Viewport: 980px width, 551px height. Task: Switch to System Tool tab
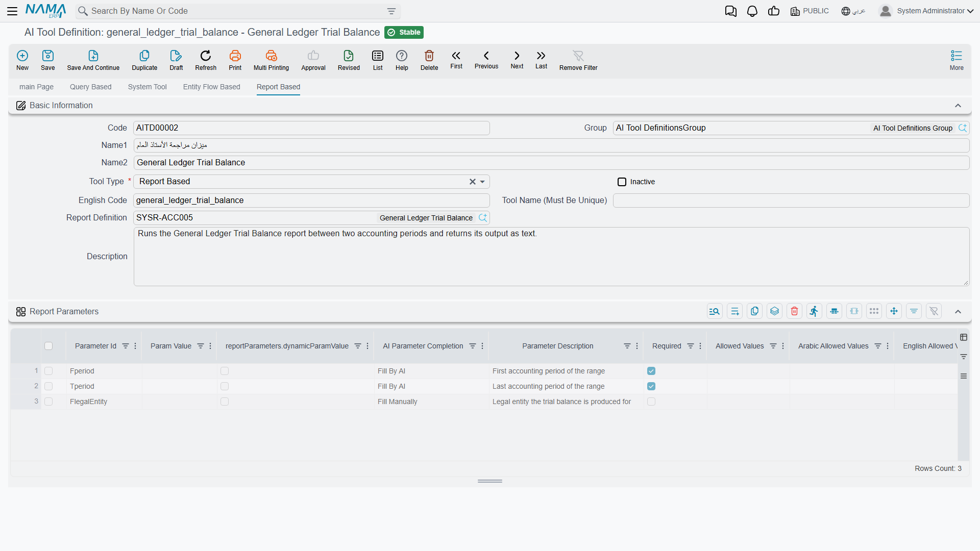click(x=147, y=87)
